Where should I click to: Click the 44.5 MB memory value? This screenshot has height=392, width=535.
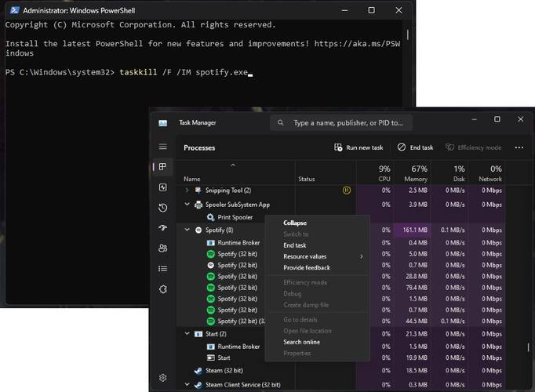pyautogui.click(x=417, y=321)
